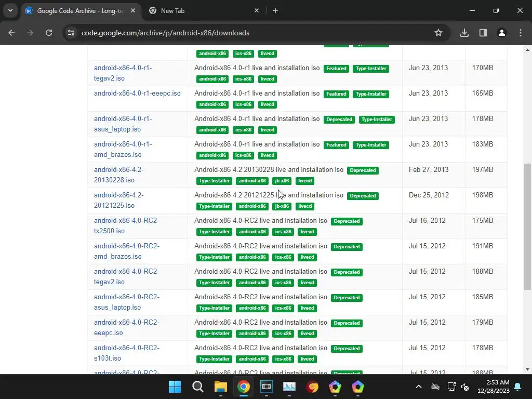Download android-x86-4.0-RC2-tx2500.iso
The height and width of the screenshot is (399, 532).
[x=127, y=225]
